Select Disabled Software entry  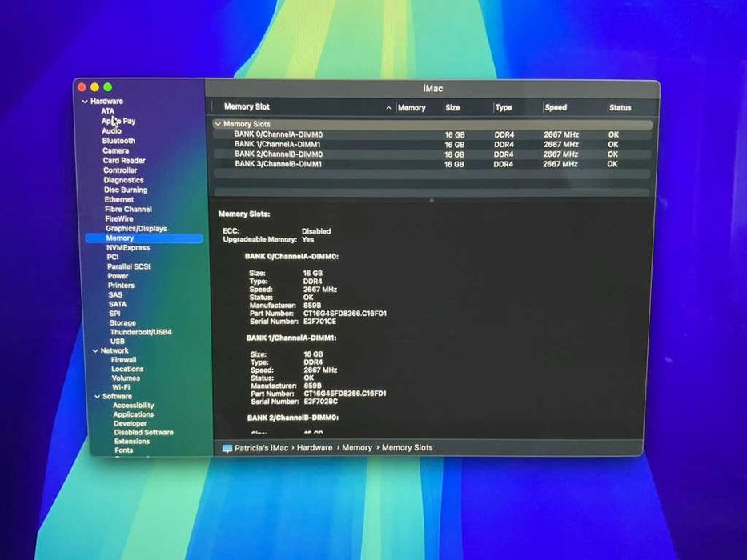tap(144, 433)
